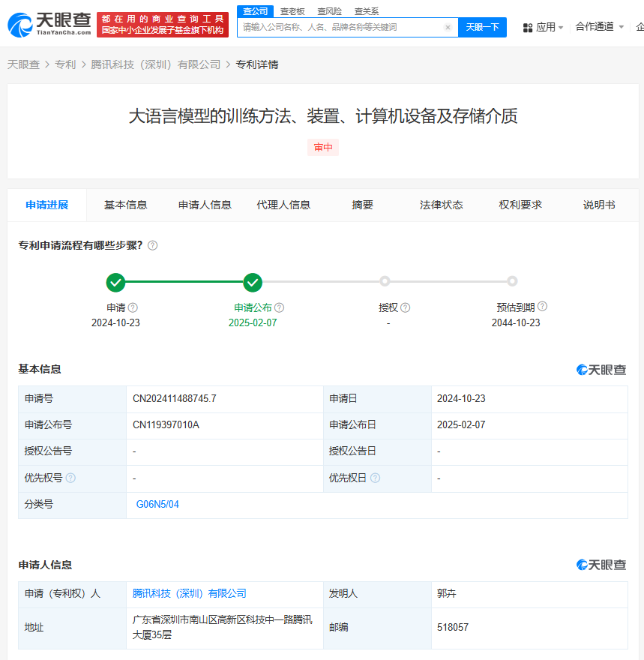Switch to the 权利要求 tab
This screenshot has height=660, width=644.
[x=520, y=205]
